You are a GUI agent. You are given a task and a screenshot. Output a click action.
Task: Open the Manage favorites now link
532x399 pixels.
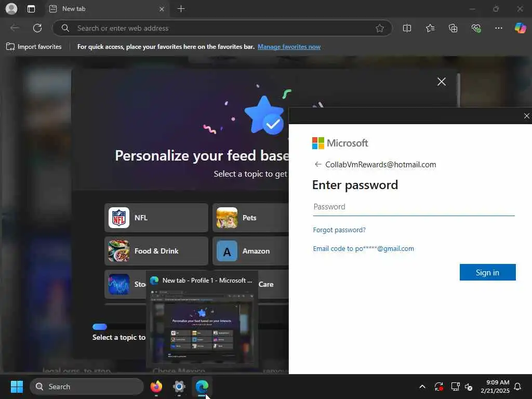289,47
